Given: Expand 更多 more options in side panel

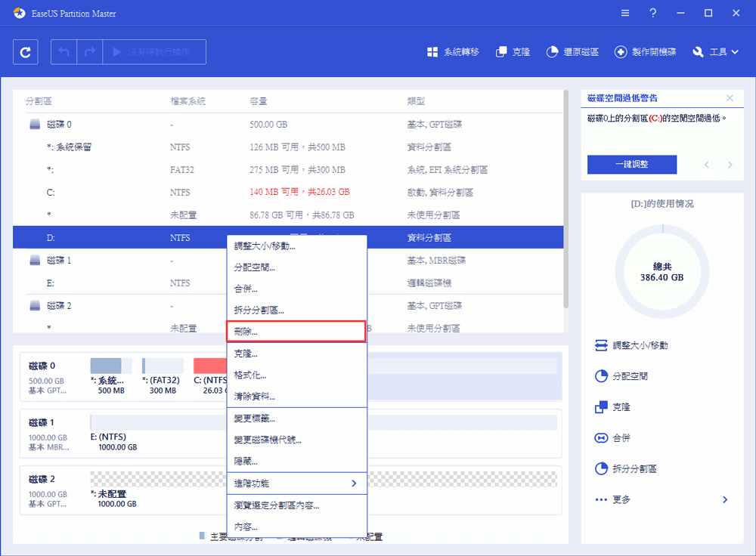Looking at the screenshot, I should tap(661, 499).
